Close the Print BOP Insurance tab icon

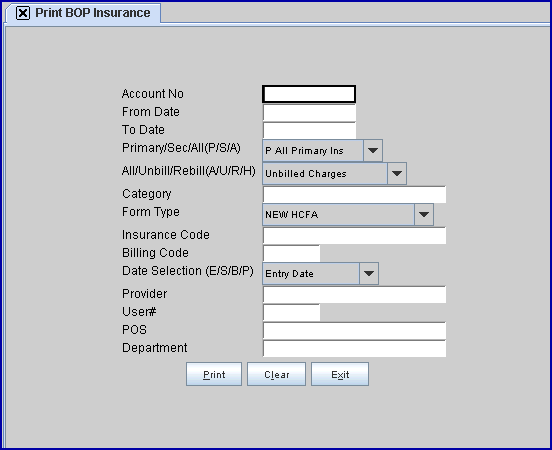coord(23,13)
